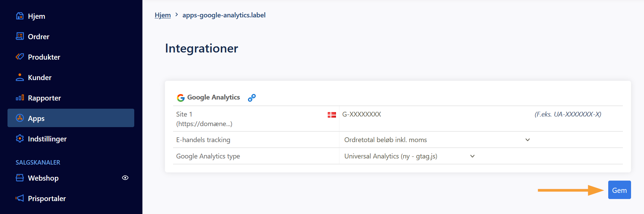Open the E-handels tracking dropdown
The image size is (644, 214).
tap(437, 140)
